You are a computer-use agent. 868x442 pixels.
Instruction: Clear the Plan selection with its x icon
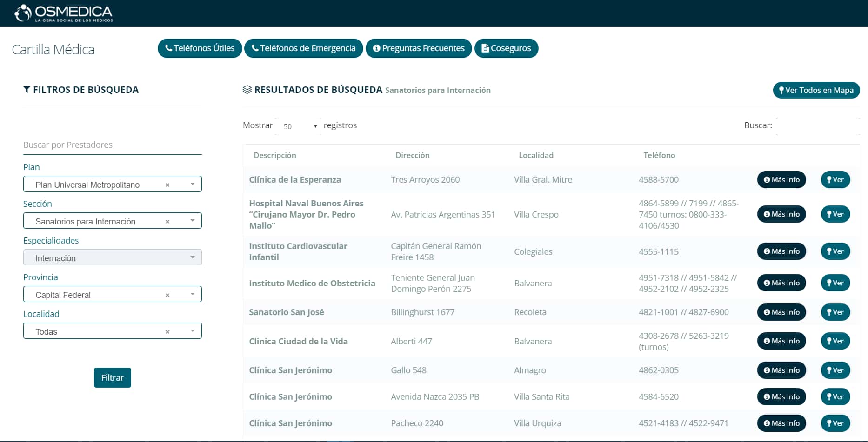[x=167, y=184]
